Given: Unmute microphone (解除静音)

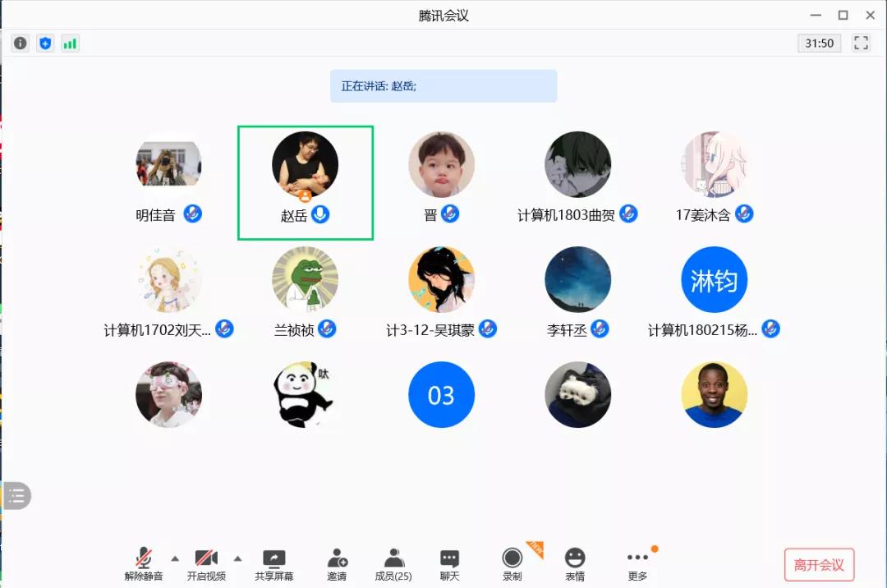Looking at the screenshot, I should (144, 563).
